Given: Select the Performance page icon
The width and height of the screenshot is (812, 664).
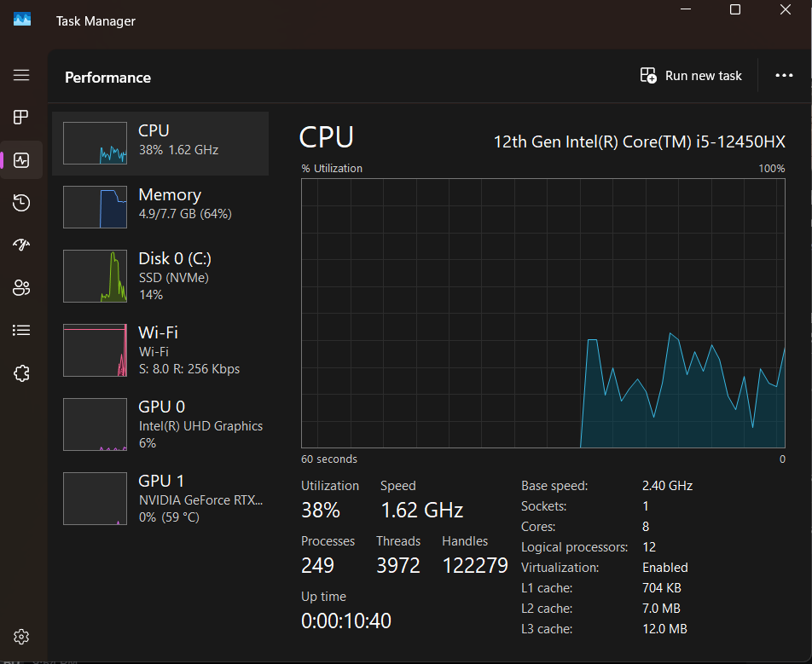Looking at the screenshot, I should [x=21, y=160].
